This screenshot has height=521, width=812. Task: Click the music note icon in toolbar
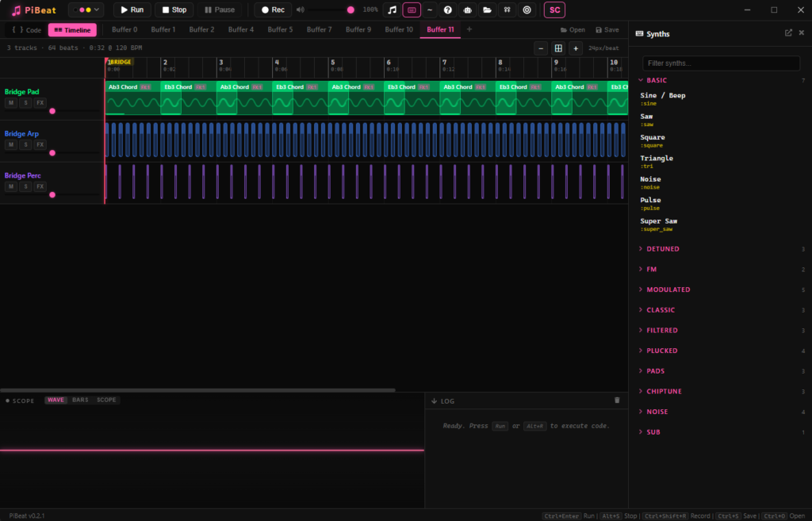click(392, 10)
